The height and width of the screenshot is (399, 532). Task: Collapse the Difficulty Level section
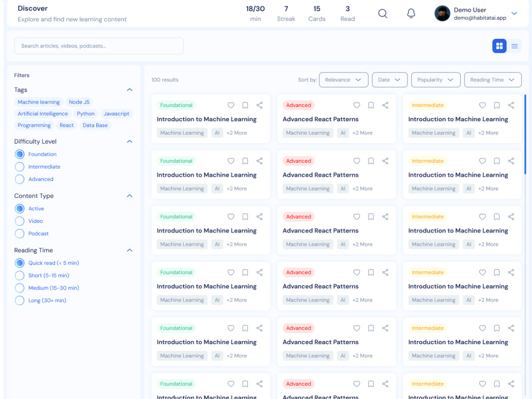130,142
